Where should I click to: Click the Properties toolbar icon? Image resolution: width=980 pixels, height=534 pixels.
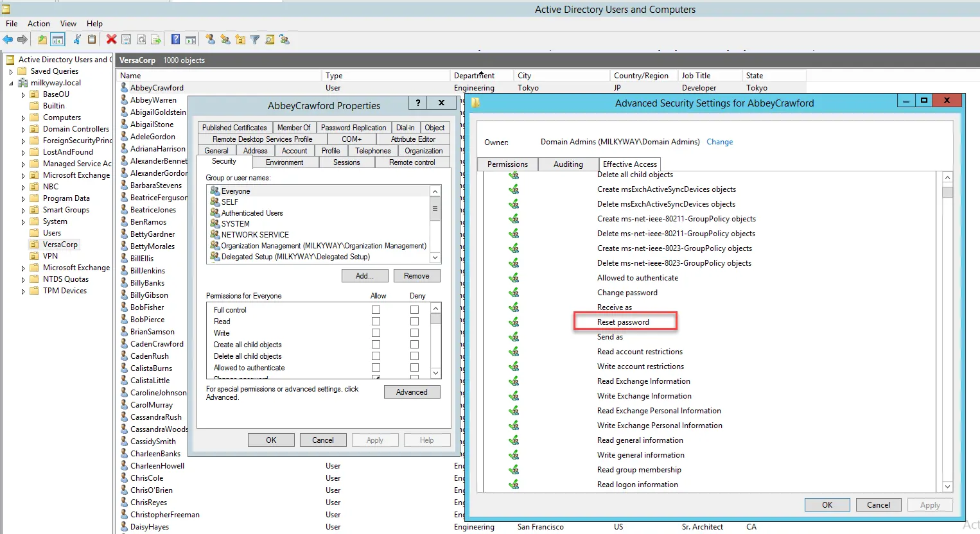127,40
